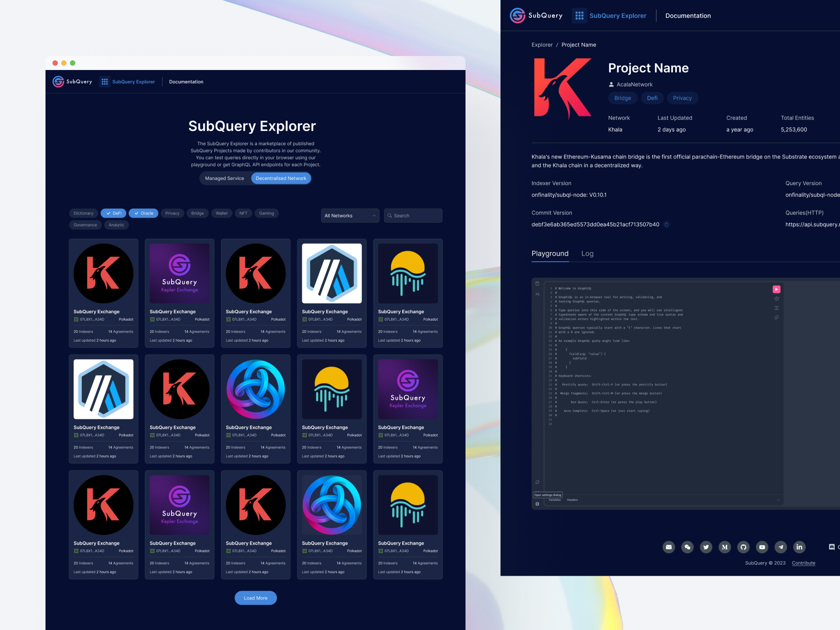Viewport: 840px width, 630px height.
Task: Follow the Contribute link
Action: pos(803,563)
